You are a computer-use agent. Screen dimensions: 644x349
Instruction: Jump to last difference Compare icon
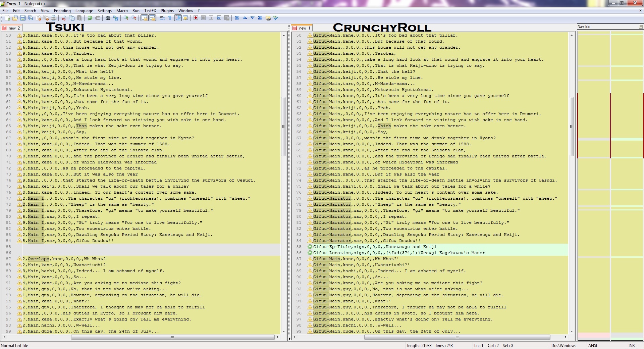click(x=260, y=18)
